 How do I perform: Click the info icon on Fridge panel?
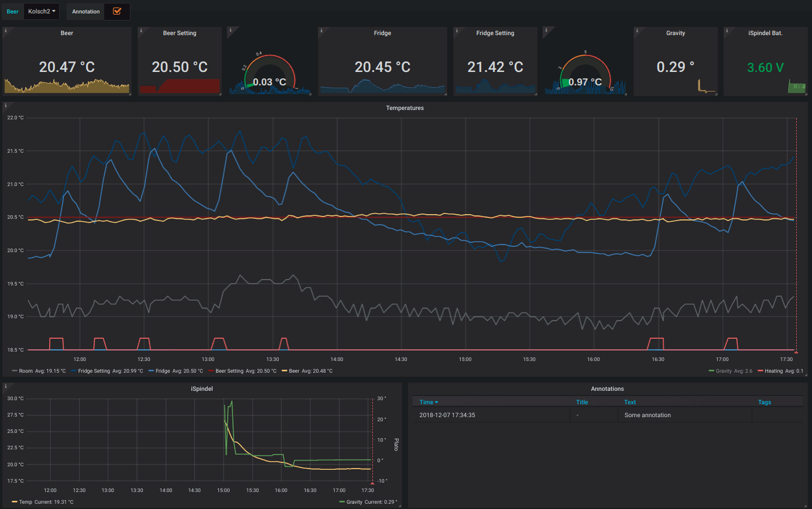(x=321, y=30)
